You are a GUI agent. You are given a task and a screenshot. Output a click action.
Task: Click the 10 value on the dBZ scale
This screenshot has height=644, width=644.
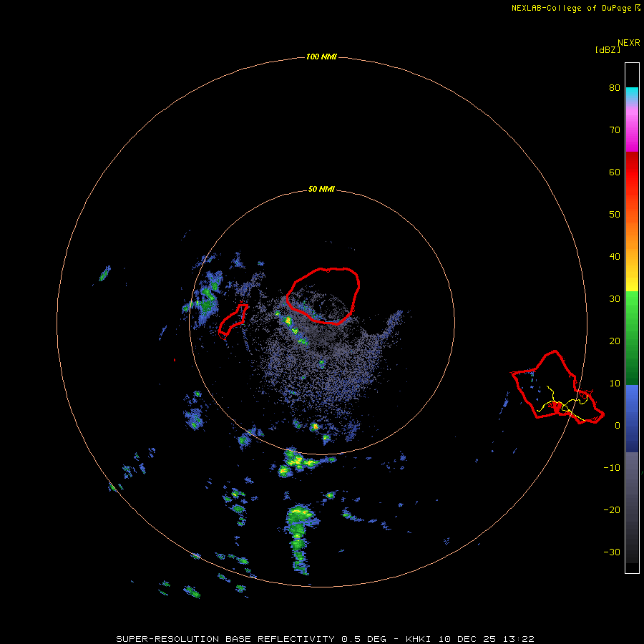click(615, 384)
